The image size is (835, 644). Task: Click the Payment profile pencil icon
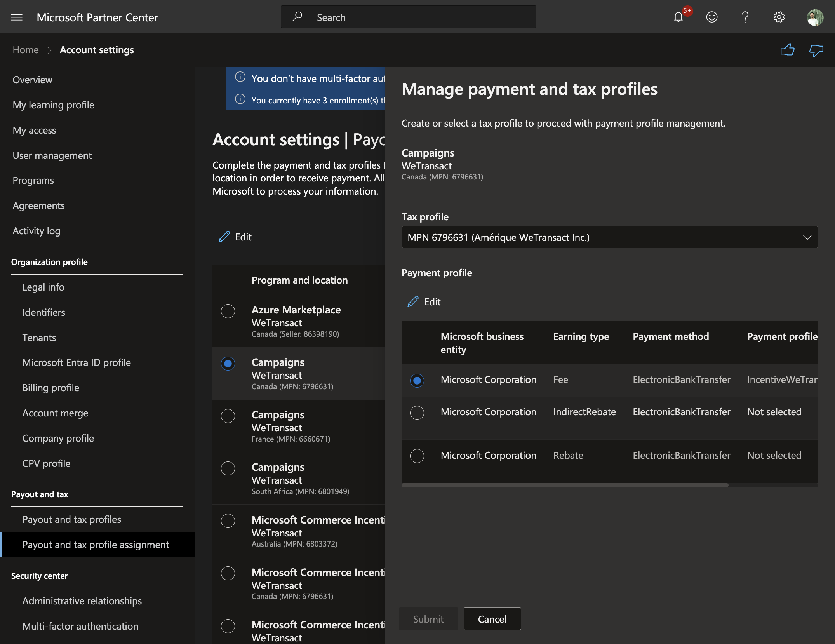point(413,302)
